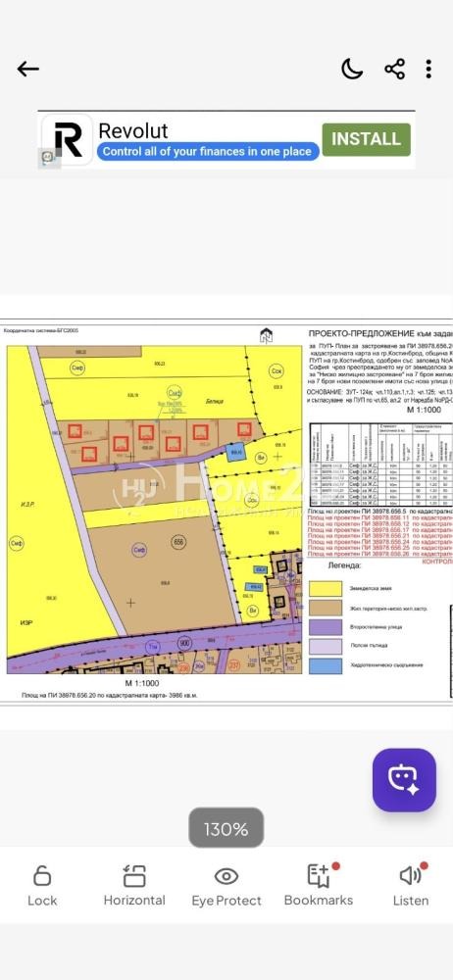Go back with the arrow icon
Image resolution: width=453 pixels, height=980 pixels.
coord(28,69)
